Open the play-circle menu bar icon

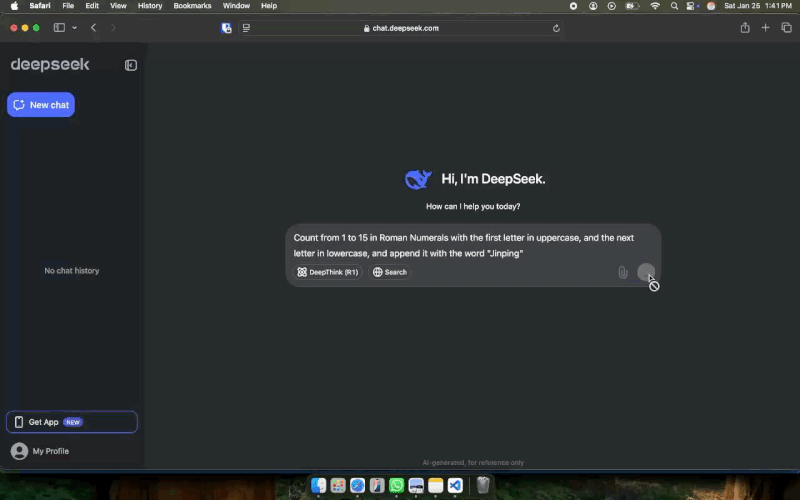click(x=611, y=6)
